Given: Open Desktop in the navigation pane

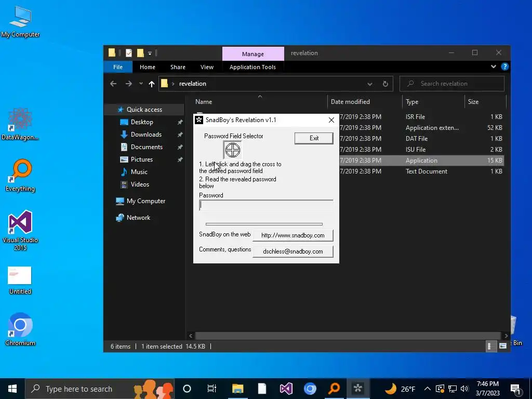Looking at the screenshot, I should [x=142, y=122].
